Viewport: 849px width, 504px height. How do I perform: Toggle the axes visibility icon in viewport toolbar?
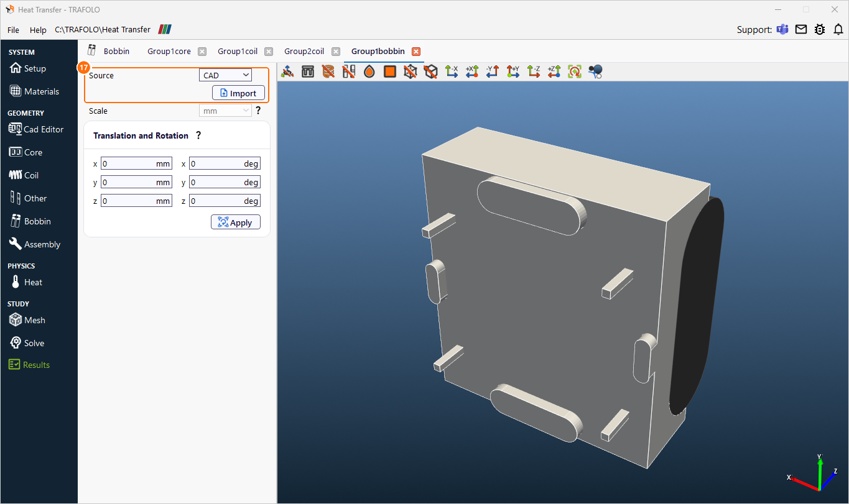(x=287, y=71)
